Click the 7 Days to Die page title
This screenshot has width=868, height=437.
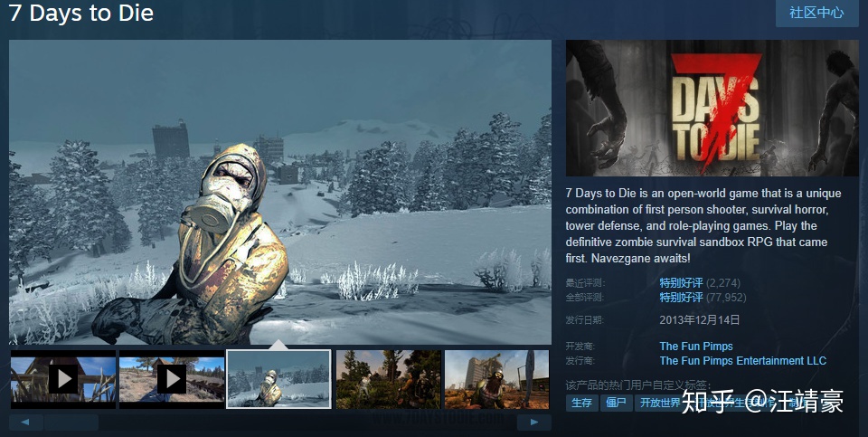point(81,14)
